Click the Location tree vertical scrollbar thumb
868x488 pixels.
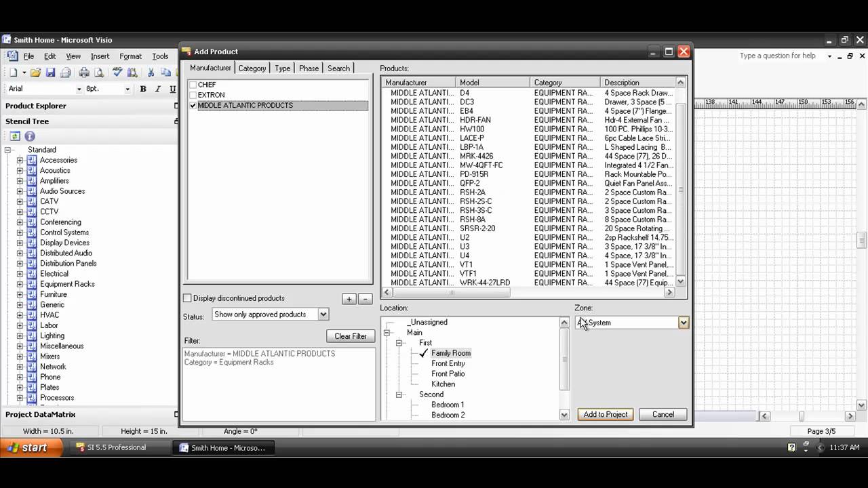tap(564, 359)
